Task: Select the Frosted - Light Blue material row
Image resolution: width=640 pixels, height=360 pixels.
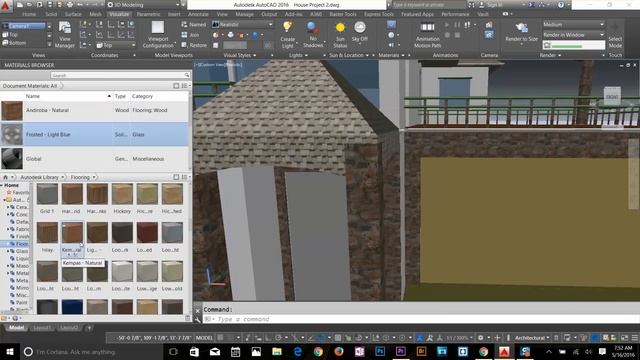Action: pyautogui.click(x=95, y=134)
